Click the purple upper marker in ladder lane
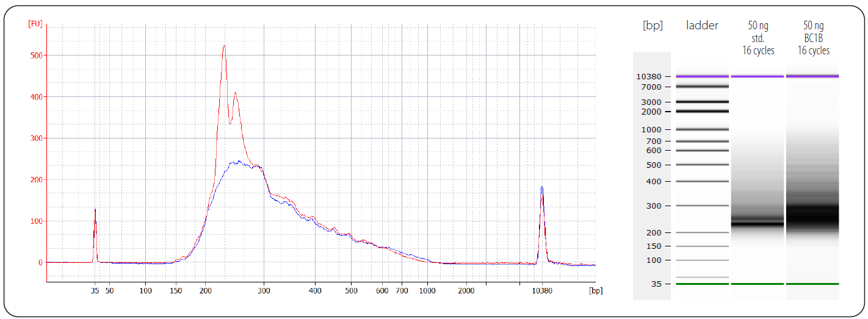868x319 pixels. [702, 76]
